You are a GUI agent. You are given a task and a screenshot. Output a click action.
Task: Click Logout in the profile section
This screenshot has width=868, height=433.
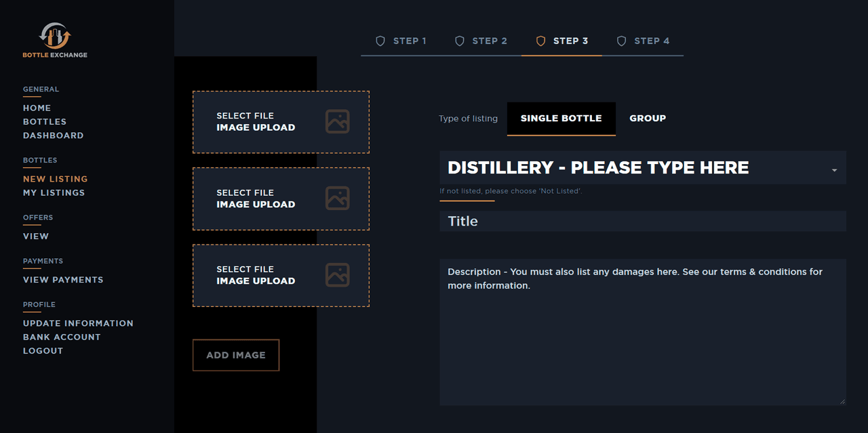pos(43,350)
